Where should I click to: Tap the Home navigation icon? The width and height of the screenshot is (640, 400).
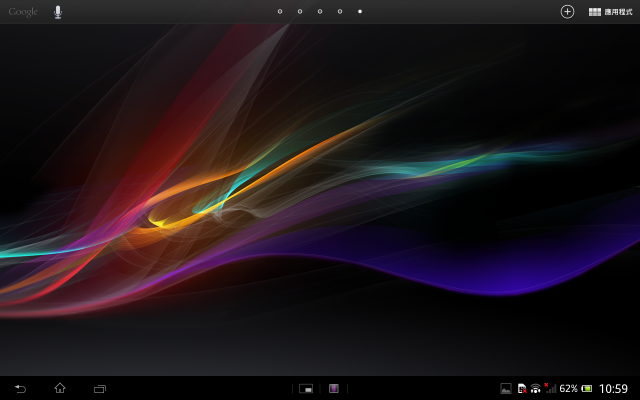(x=60, y=388)
